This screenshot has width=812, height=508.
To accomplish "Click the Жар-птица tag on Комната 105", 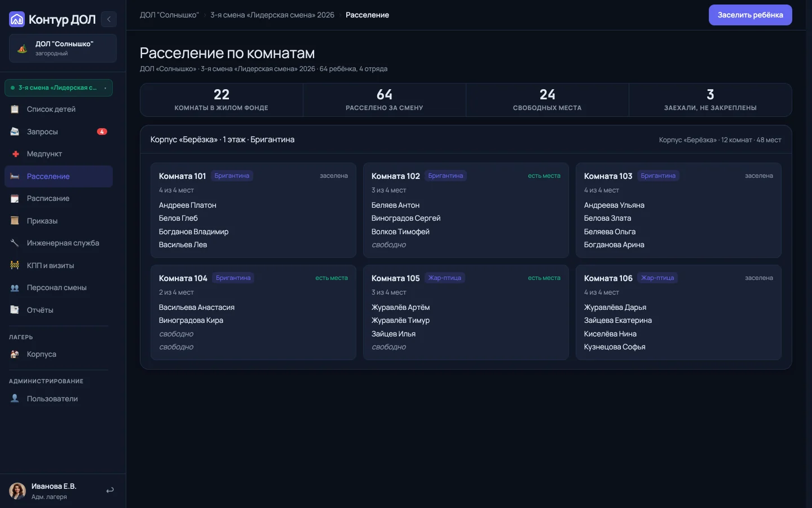I will pos(444,278).
